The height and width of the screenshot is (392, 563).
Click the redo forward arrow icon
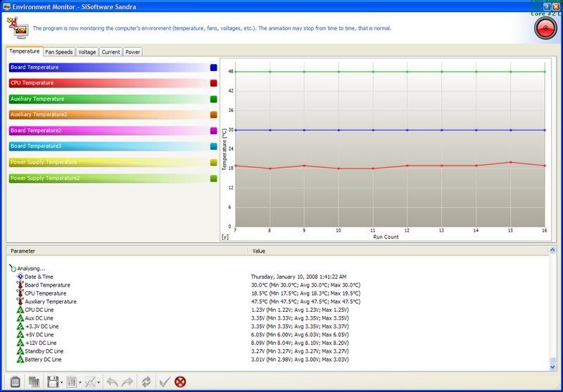coord(128,381)
